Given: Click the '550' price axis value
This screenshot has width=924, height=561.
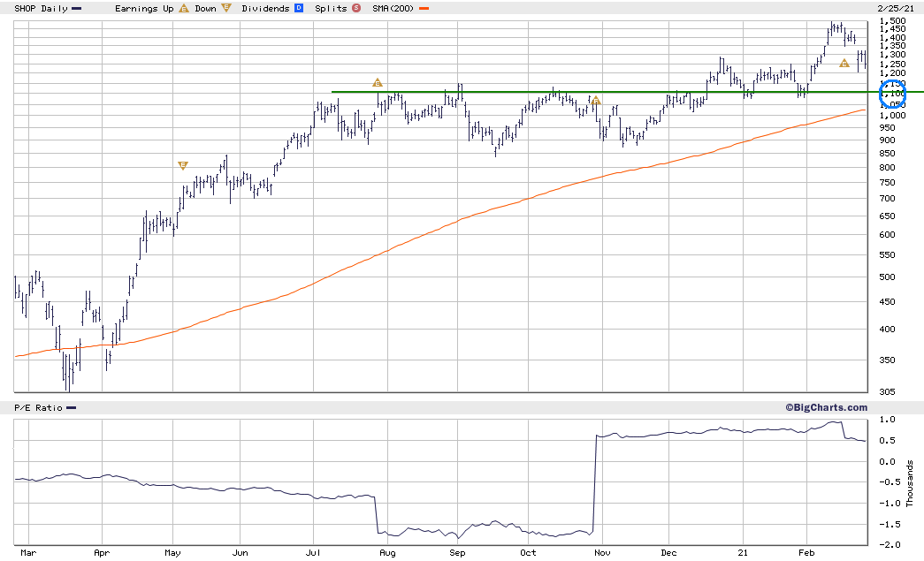Looking at the screenshot, I should pos(887,255).
